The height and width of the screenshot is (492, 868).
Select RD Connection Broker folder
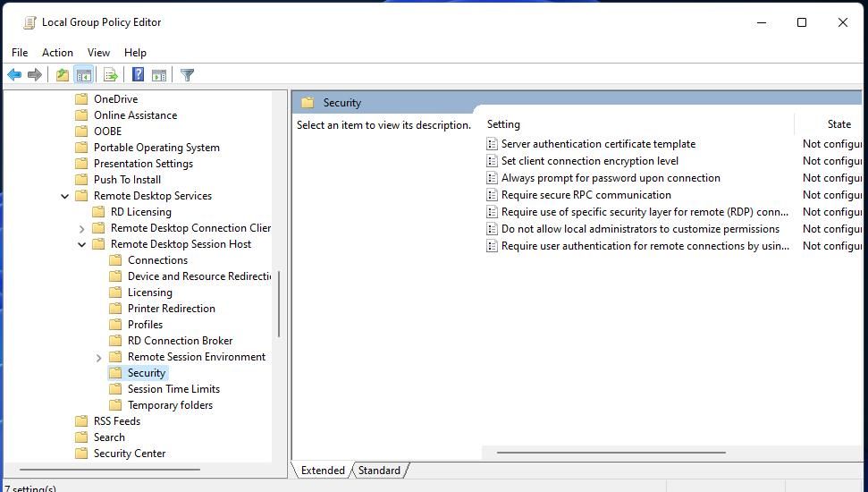pos(180,340)
